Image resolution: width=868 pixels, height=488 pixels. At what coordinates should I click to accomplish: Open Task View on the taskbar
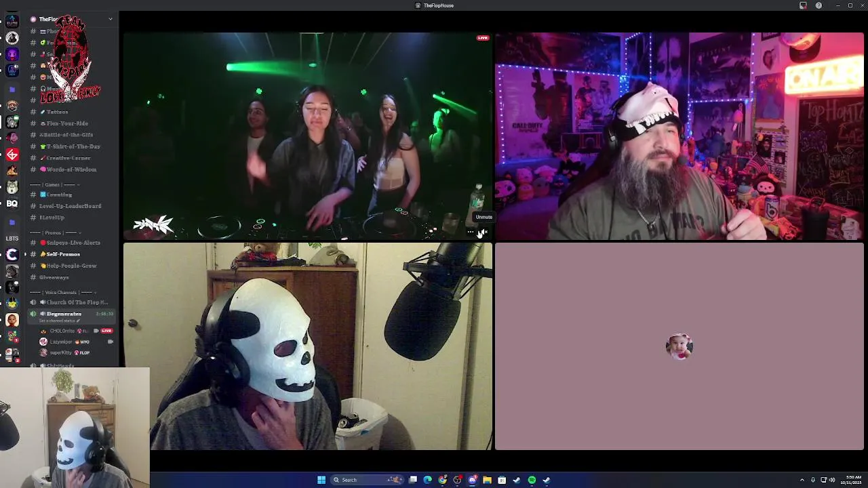pyautogui.click(x=412, y=480)
